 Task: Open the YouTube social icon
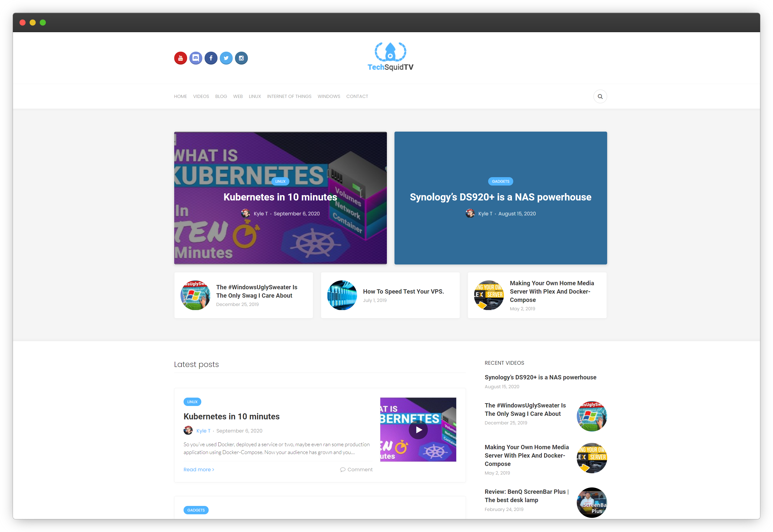click(x=181, y=58)
